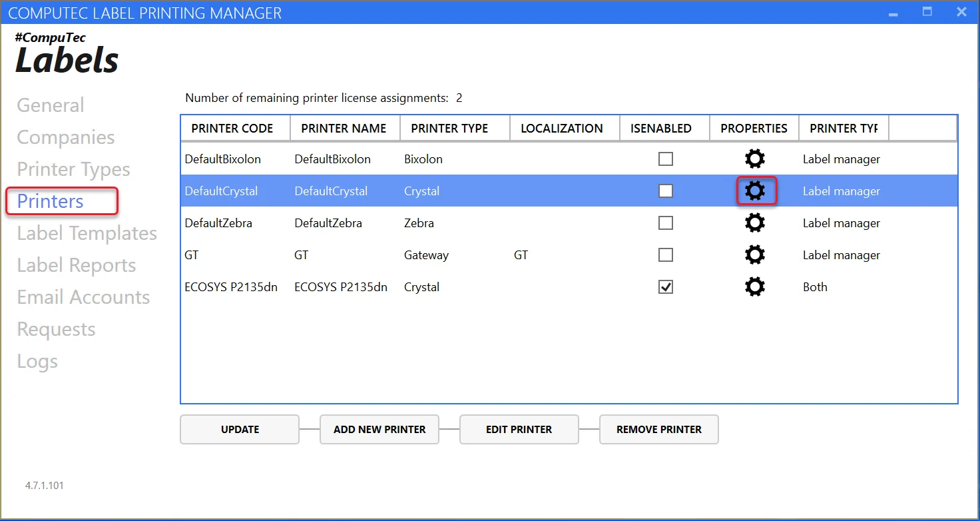The image size is (980, 521).
Task: Open ECOSYS P2135dn properties gear icon
Action: click(754, 287)
